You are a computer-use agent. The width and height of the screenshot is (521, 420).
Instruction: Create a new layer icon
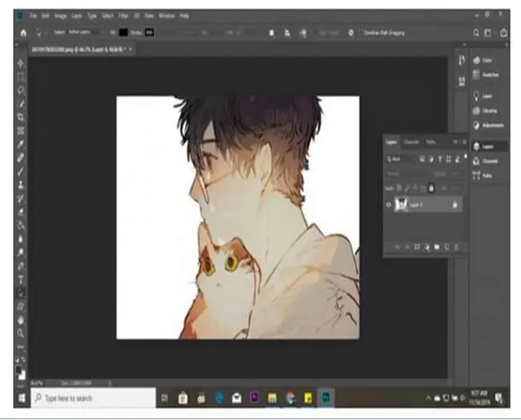pyautogui.click(x=447, y=247)
